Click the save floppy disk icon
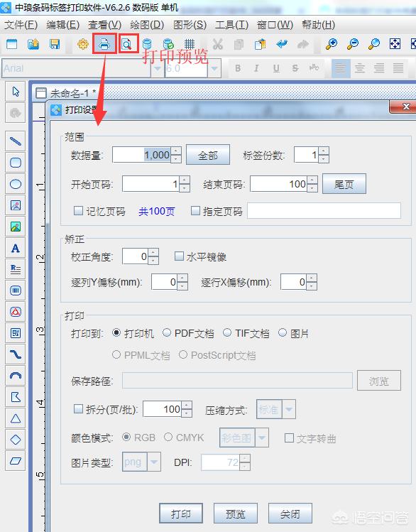This screenshot has height=532, width=416. tap(55, 44)
